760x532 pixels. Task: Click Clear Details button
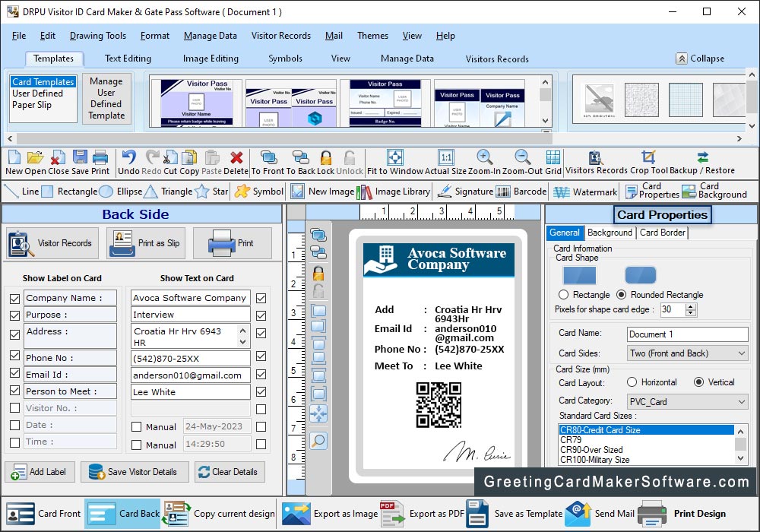tap(230, 472)
